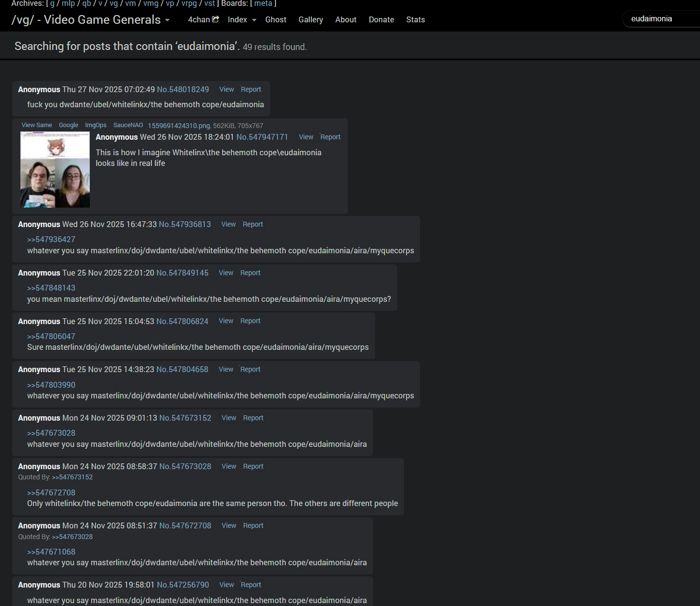The image size is (700, 606).
Task: Search the image on Google
Action: coord(68,125)
